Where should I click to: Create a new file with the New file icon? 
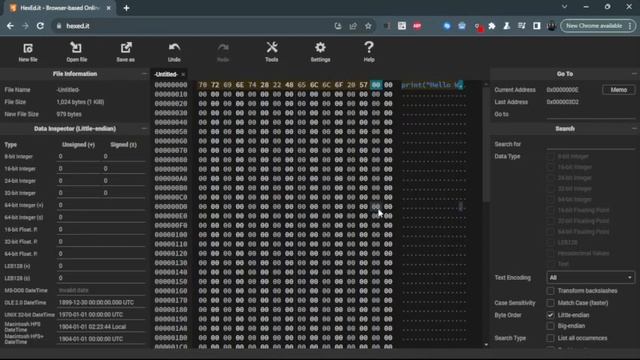[28, 52]
